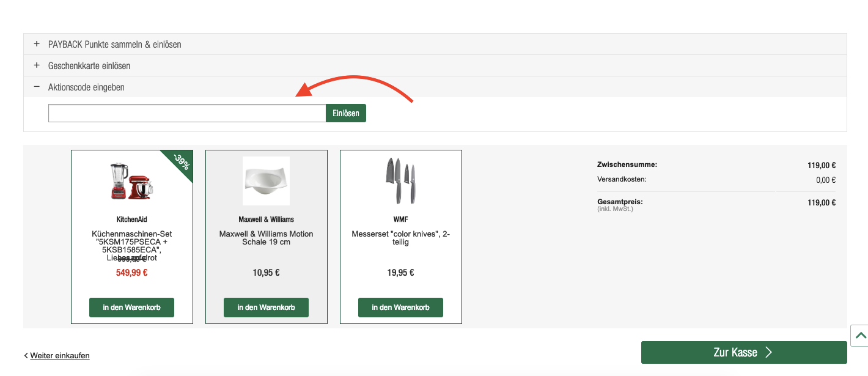Screen dimensions: 868x376
Task: Proceed with Zur Kasse button
Action: pos(744,352)
